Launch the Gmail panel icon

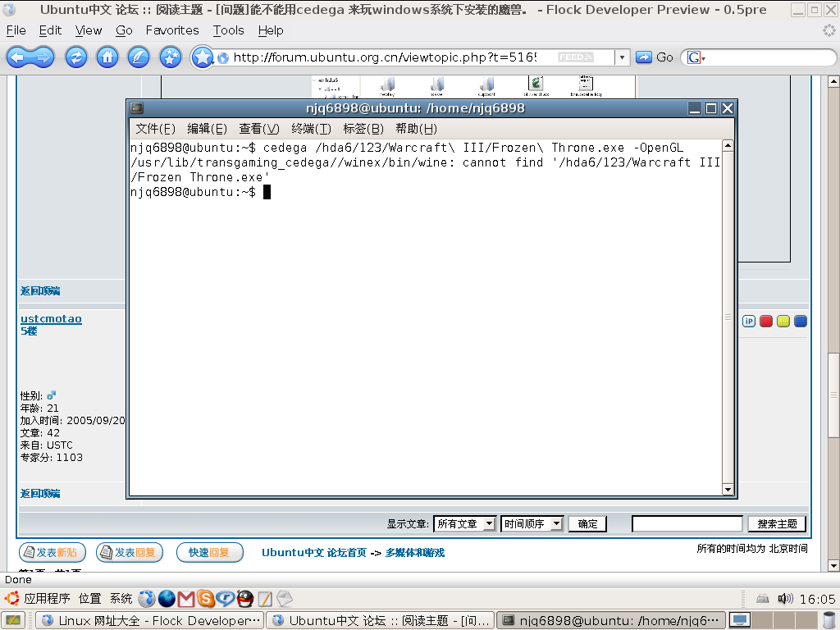tap(186, 598)
